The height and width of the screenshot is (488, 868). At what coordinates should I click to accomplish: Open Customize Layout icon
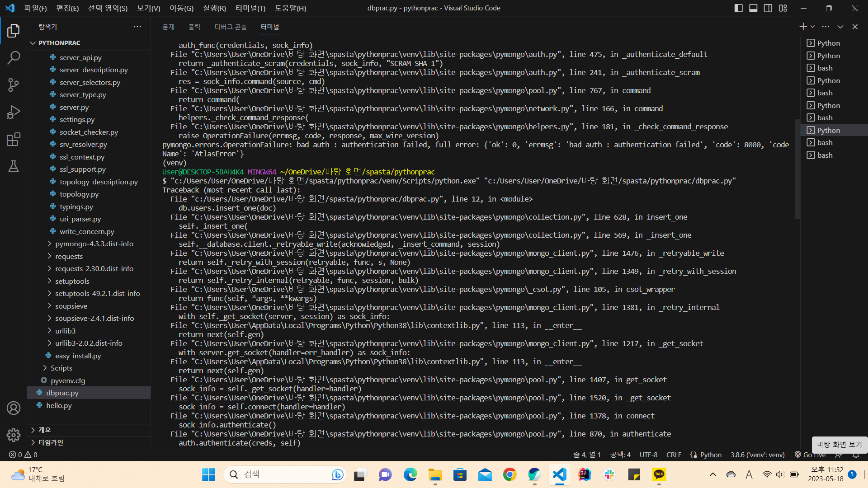783,8
